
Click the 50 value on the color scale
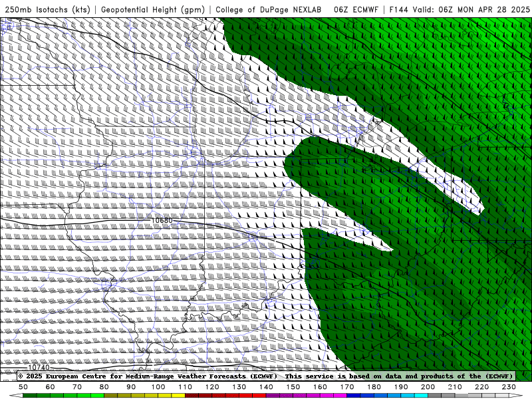pos(23,387)
